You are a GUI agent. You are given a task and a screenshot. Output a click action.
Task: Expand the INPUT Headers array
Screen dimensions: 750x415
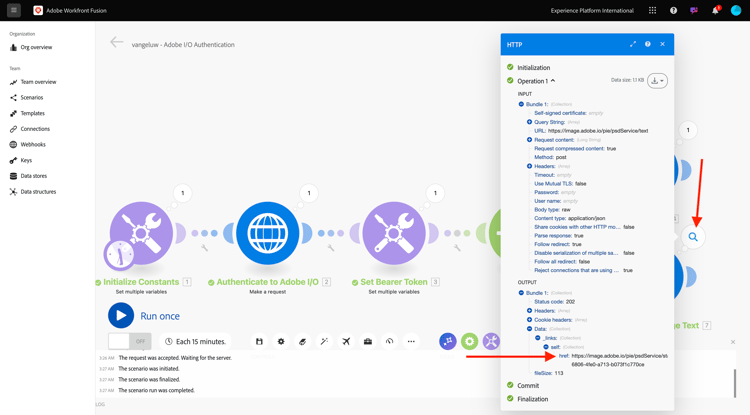[x=529, y=166]
